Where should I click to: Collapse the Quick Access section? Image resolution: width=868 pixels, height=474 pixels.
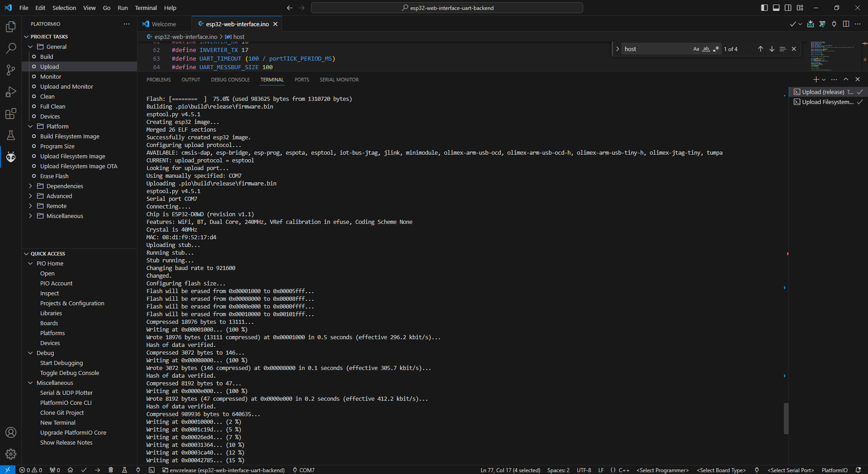pyautogui.click(x=26, y=254)
